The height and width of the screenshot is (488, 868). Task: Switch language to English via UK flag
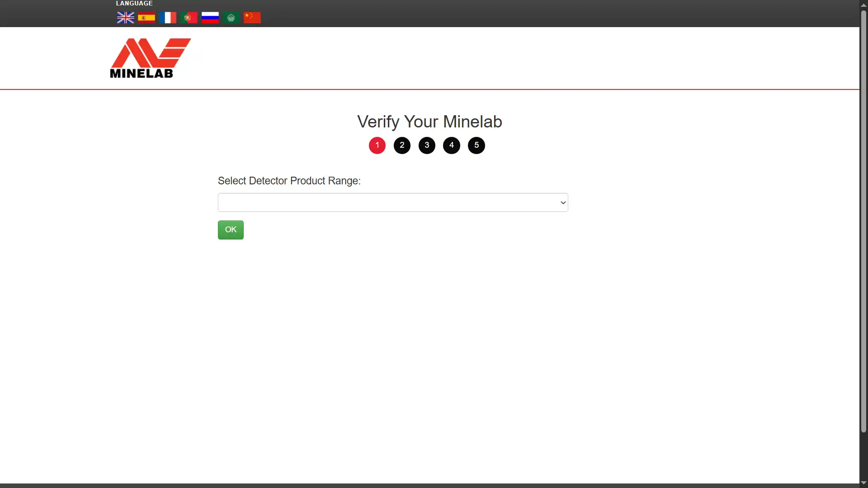click(x=125, y=18)
